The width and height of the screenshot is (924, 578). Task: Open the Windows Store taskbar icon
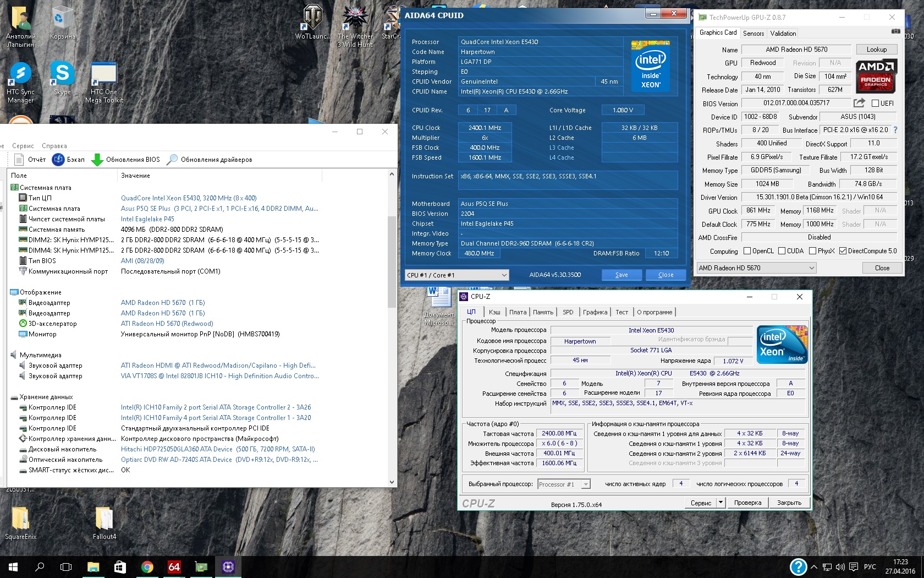coord(120,566)
